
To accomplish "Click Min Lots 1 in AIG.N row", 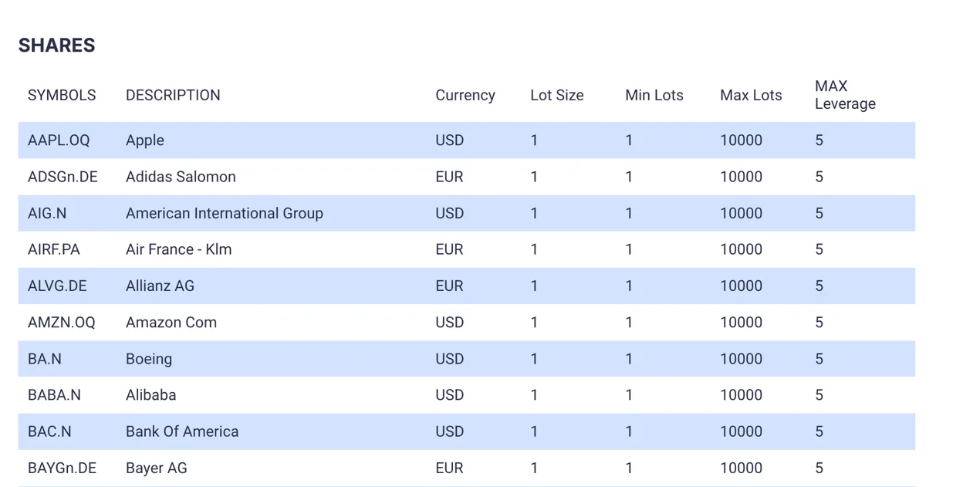I will point(629,213).
